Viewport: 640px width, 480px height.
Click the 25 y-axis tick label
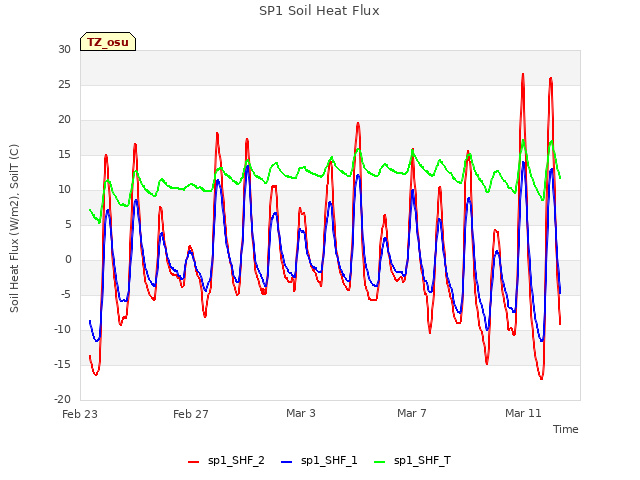pos(64,84)
